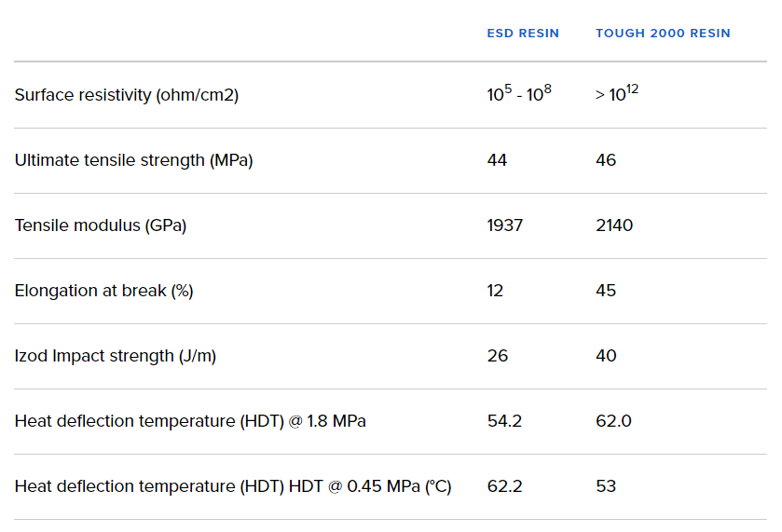Click the TOUGH 2000 RESIN column header

pyautogui.click(x=663, y=34)
